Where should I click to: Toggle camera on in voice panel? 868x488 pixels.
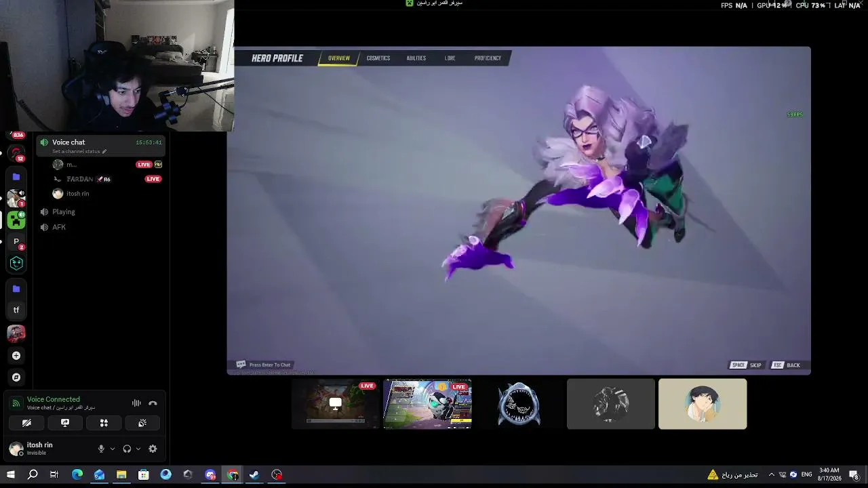coord(26,423)
